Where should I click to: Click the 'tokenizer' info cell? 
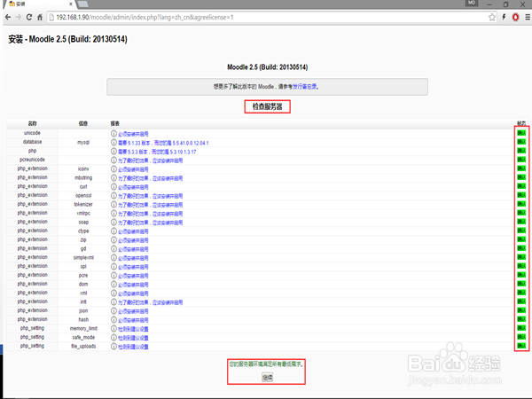(83, 205)
